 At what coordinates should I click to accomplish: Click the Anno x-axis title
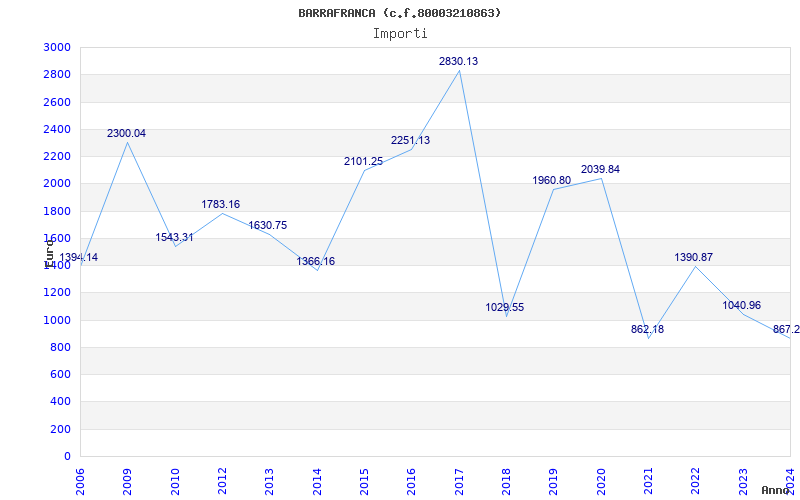[774, 490]
